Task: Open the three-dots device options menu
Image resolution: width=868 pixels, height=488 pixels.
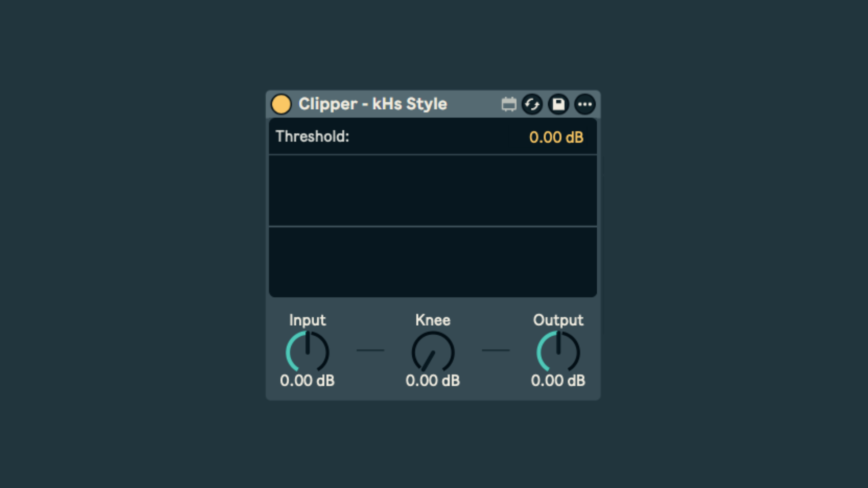Action: pos(585,104)
